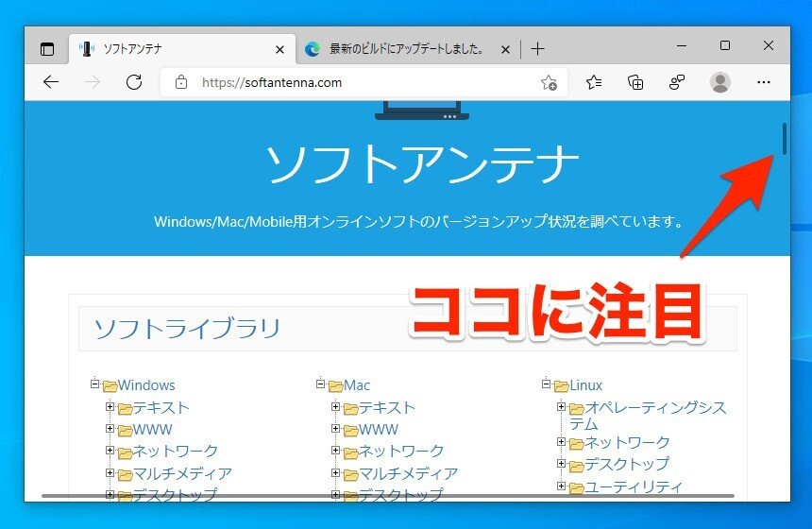Screen dimensions: 812x529
Task: Expand WWW under Windows
Action: [110, 429]
